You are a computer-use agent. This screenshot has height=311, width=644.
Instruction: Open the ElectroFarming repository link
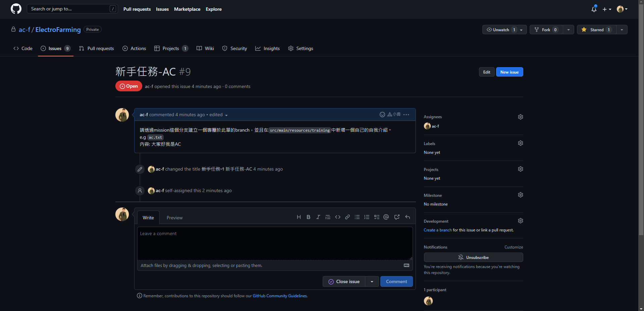(x=58, y=30)
